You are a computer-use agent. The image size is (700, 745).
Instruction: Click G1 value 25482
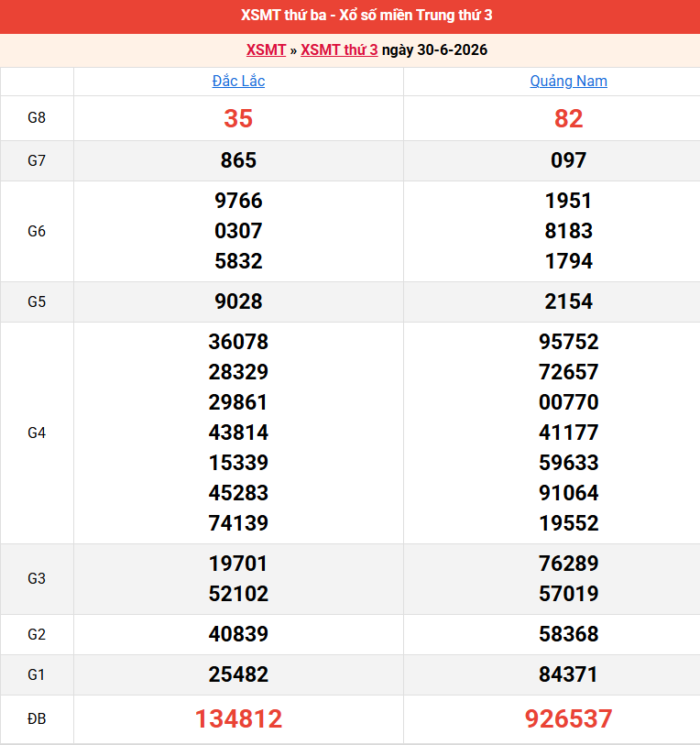238,674
